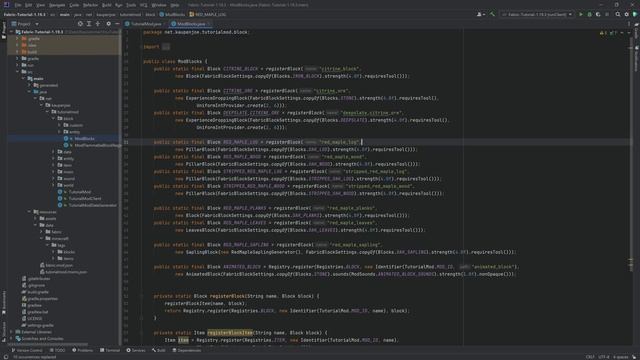Open Notifications tool window from right stripe
The height and width of the screenshot is (360, 640).
pos(636,57)
